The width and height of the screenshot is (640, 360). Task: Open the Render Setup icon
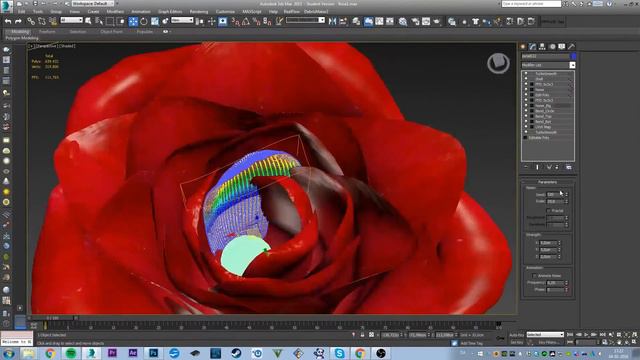(x=415, y=22)
